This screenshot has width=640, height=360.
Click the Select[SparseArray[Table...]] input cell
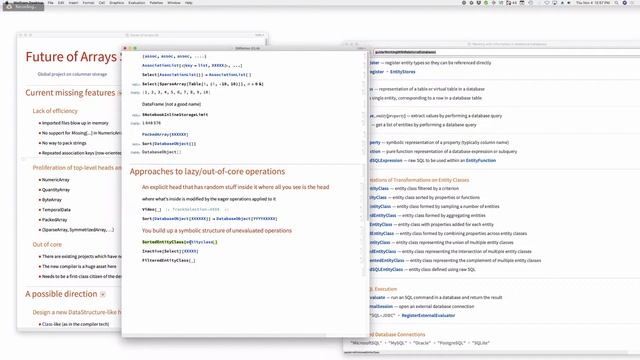point(202,84)
